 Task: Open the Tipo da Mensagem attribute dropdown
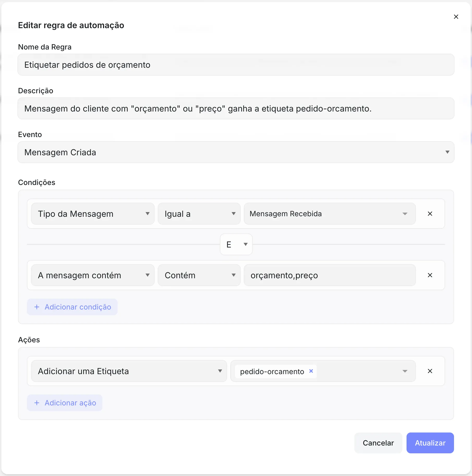pos(93,214)
